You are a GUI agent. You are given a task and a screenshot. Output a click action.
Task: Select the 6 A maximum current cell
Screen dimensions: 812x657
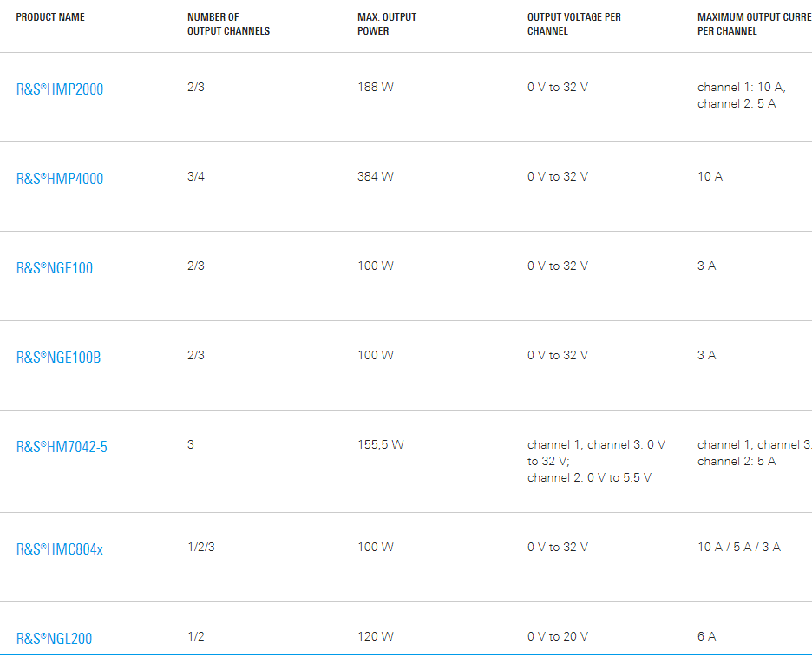(x=707, y=636)
